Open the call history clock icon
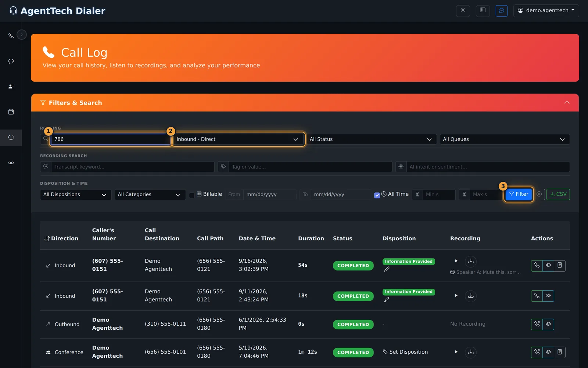 click(11, 137)
